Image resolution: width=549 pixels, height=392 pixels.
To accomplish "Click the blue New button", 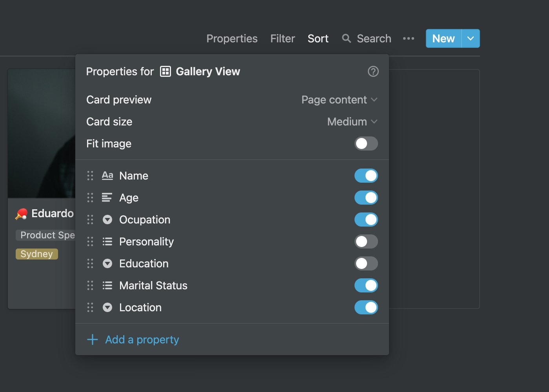I will 444,38.
